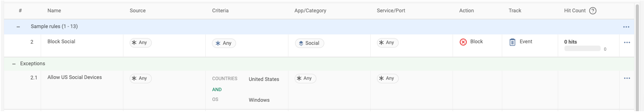This screenshot has height=112, width=644.
Task: Click the Allow US Social Devices rule name
Action: (75, 77)
